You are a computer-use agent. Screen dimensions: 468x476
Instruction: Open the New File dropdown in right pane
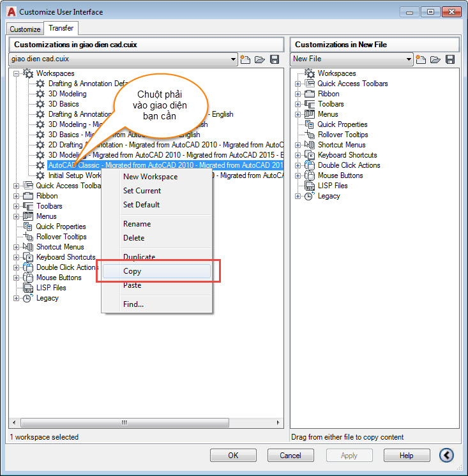tap(409, 59)
